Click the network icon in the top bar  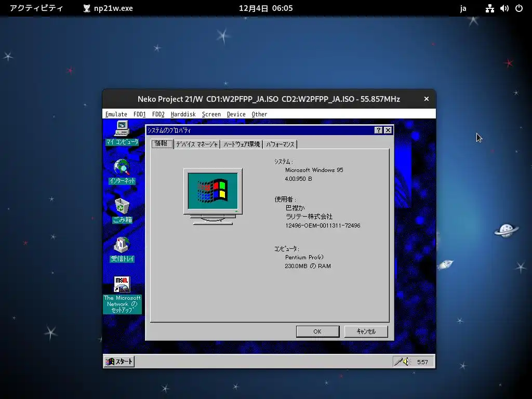[489, 8]
